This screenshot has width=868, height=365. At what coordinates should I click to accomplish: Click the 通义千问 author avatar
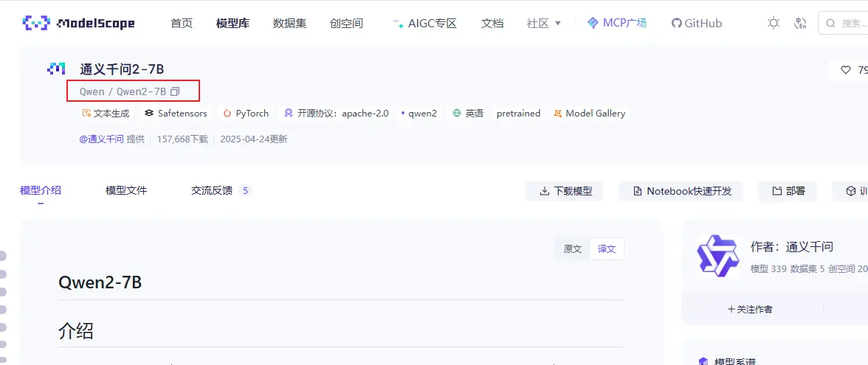(717, 255)
